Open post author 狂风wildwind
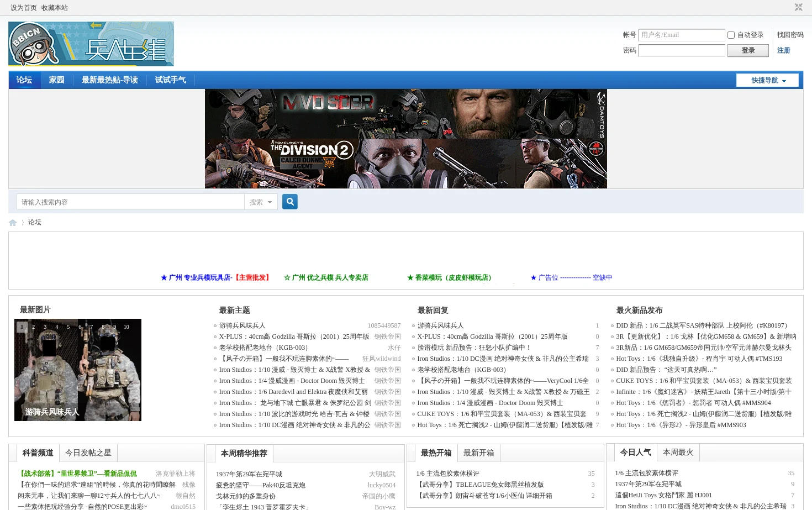The image size is (812, 510). [381, 359]
